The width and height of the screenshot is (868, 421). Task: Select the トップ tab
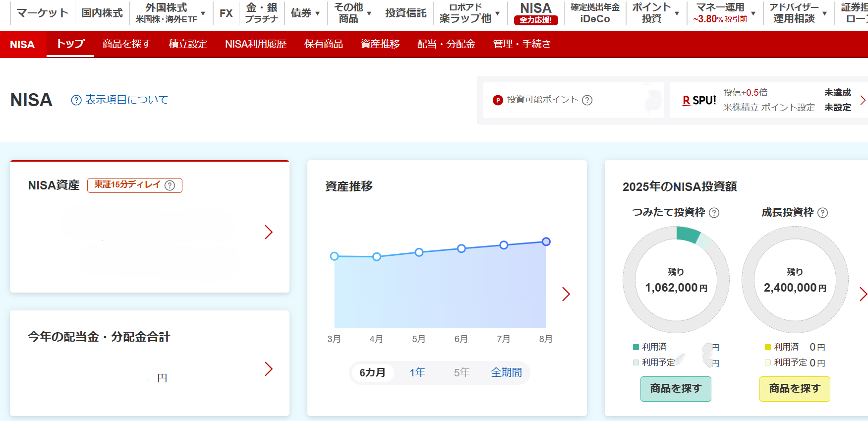[x=70, y=44]
